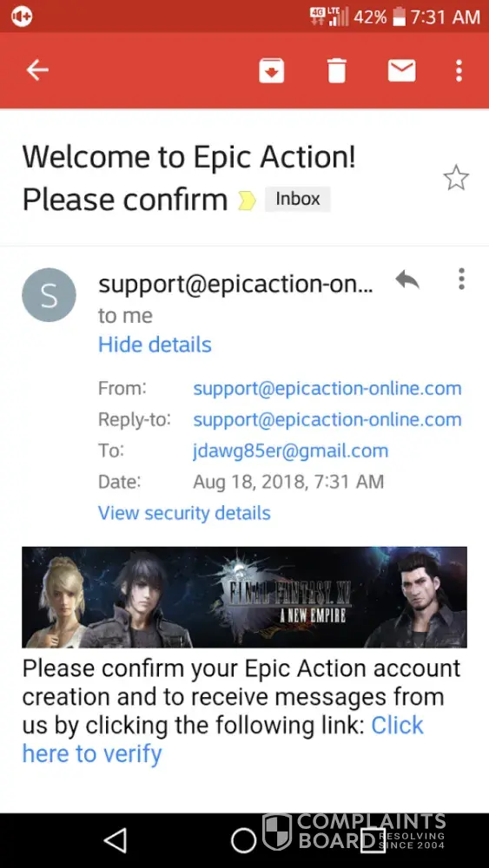Star the Welcome to Epic Action email
Screen dimensions: 489x868
point(456,178)
